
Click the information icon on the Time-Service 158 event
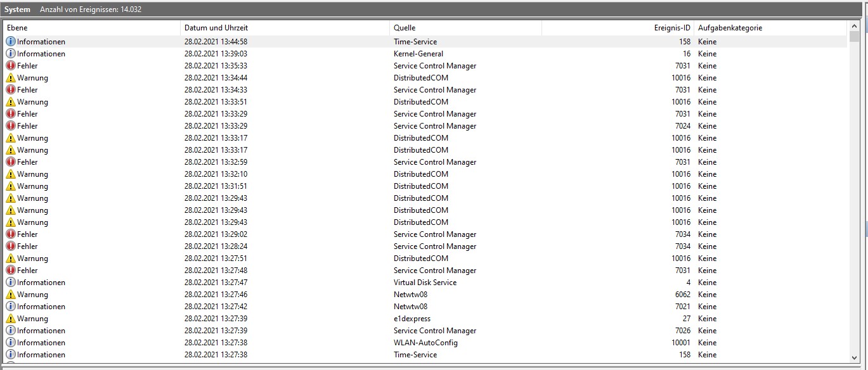click(x=9, y=41)
